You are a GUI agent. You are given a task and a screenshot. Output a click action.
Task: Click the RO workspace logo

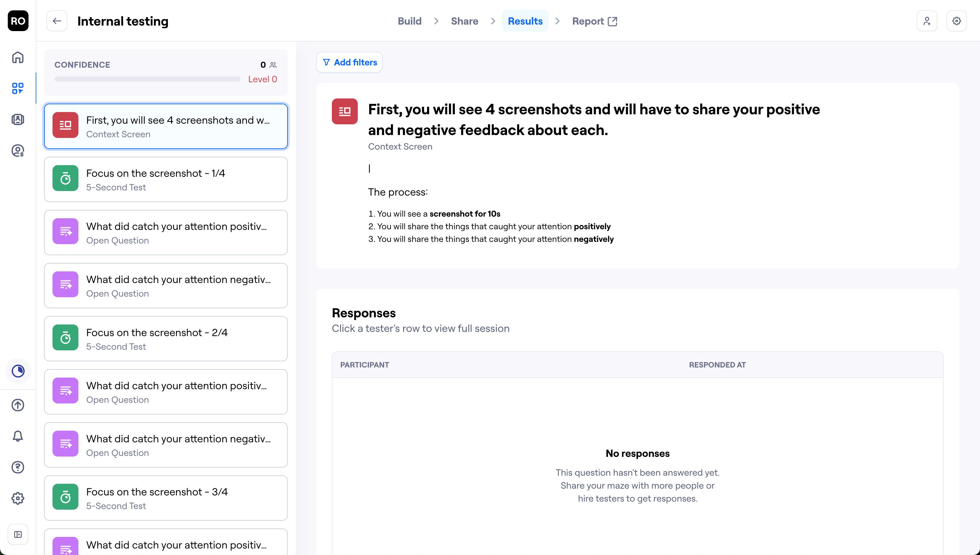coord(18,21)
